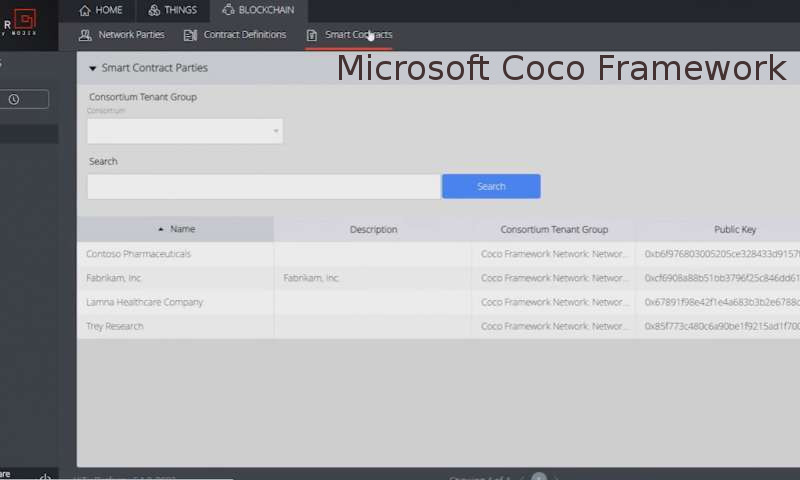This screenshot has height=480, width=800.
Task: Click the red logo in top-left corner
Action: click(22, 18)
